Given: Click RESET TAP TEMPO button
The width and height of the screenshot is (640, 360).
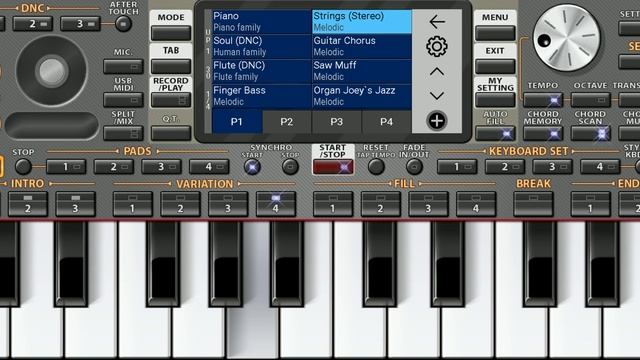Looking at the screenshot, I should click(376, 167).
